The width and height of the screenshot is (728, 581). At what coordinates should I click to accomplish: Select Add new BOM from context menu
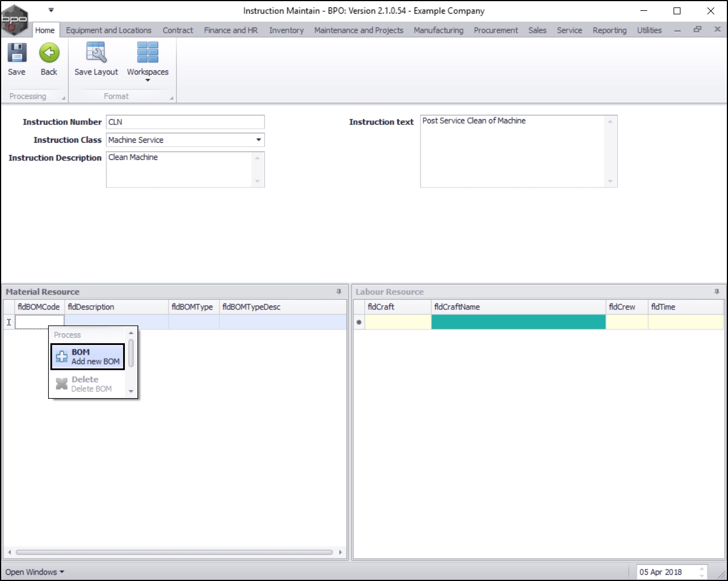[x=88, y=356]
